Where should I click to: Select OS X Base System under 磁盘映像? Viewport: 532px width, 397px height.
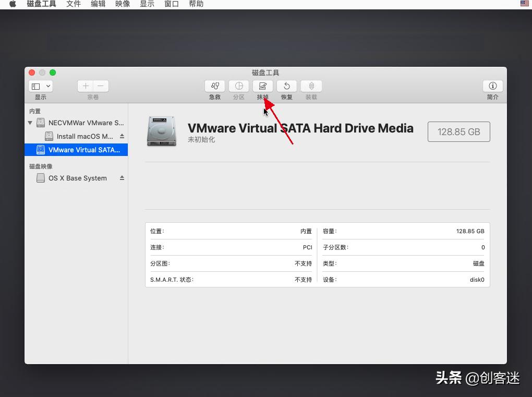(x=77, y=178)
